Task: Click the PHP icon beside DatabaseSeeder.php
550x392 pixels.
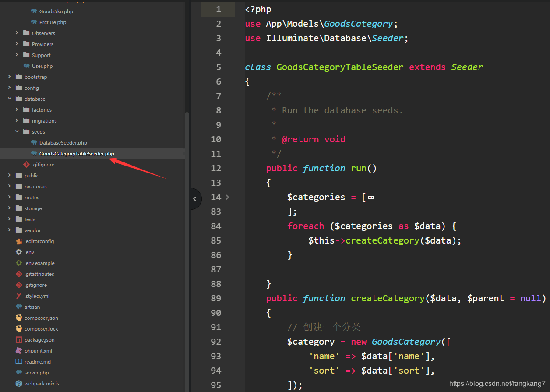Action: [34, 143]
